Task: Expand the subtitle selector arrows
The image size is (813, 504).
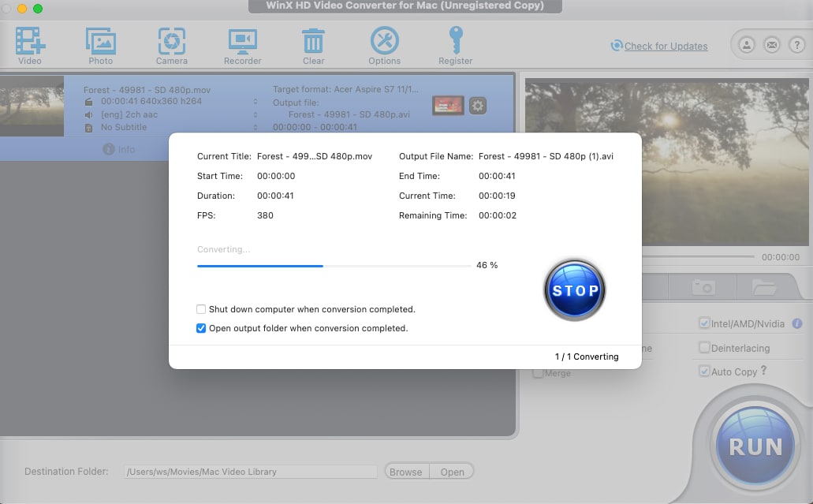Action: [255, 127]
